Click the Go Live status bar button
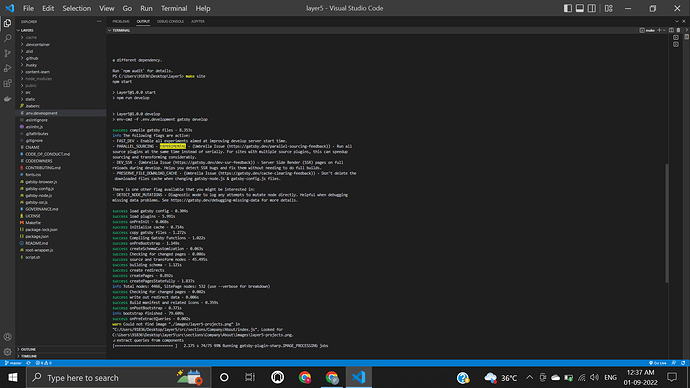The height and width of the screenshot is (388, 690). (657, 363)
